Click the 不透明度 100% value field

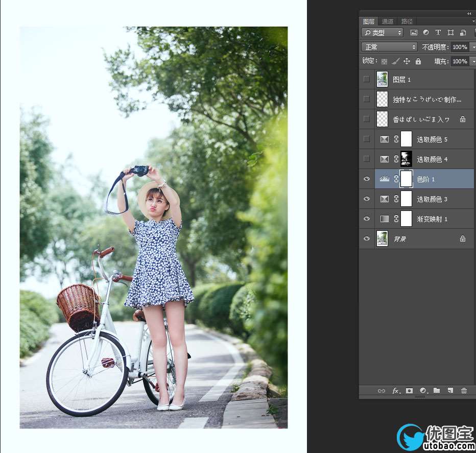pyautogui.click(x=460, y=47)
